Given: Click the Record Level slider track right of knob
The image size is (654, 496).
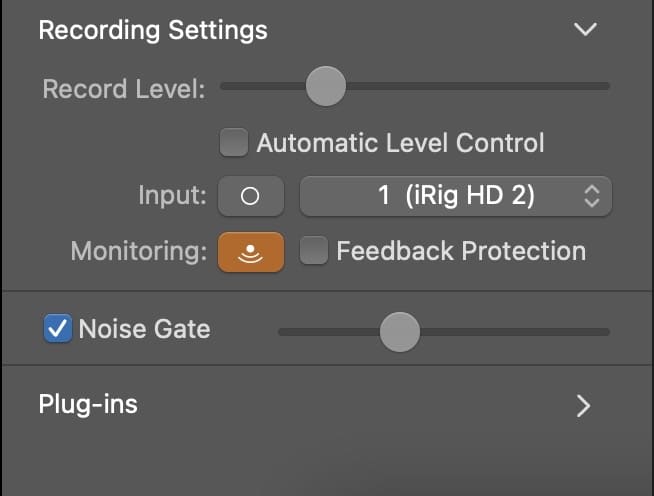Looking at the screenshot, I should pyautogui.click(x=478, y=86).
